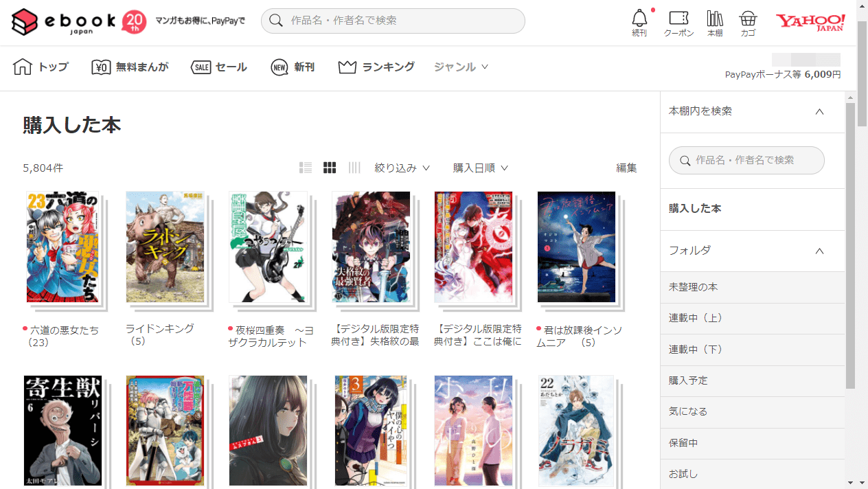The width and height of the screenshot is (868, 489).
Task: Open the ジャンル genre dropdown
Action: (461, 67)
